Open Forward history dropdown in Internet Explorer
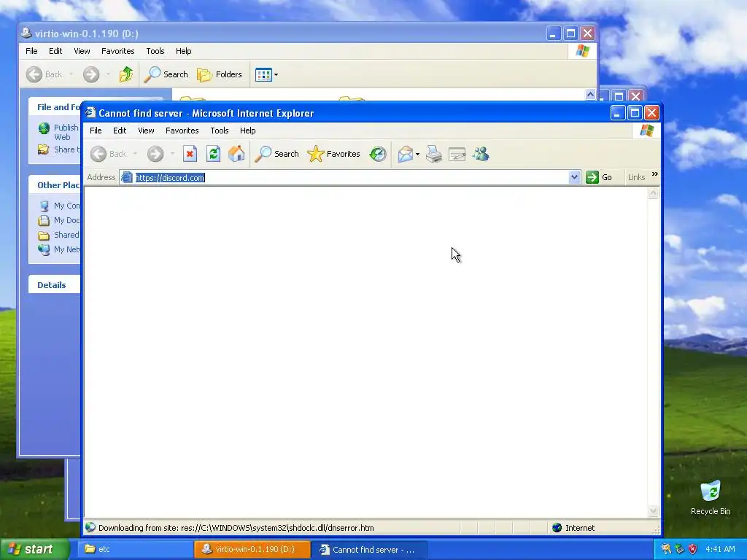The height and width of the screenshot is (560, 747). point(172,154)
